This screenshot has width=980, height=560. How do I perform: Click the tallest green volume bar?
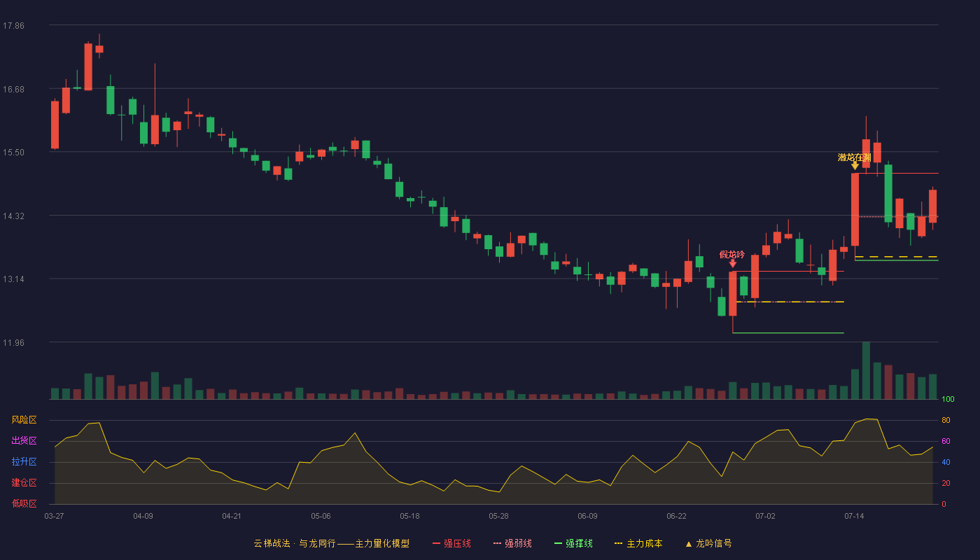866,370
